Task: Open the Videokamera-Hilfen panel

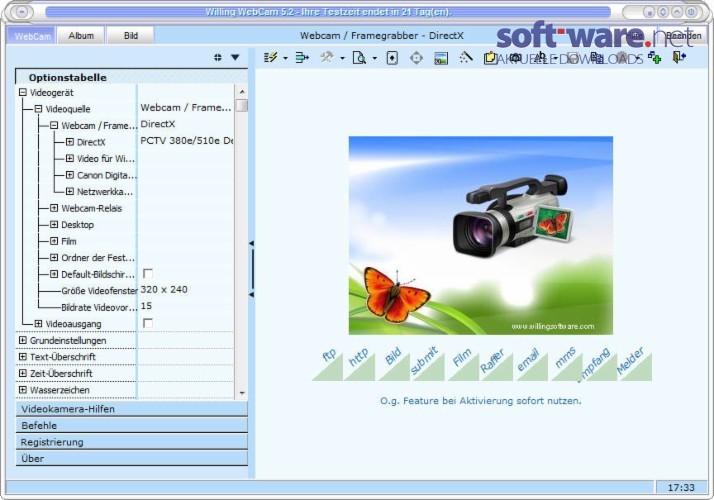Action: point(132,409)
